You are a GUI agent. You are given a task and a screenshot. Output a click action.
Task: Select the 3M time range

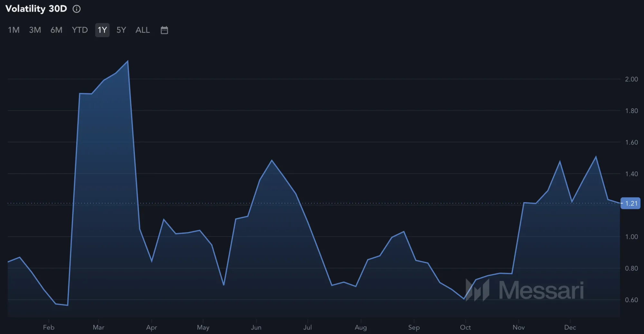click(35, 30)
